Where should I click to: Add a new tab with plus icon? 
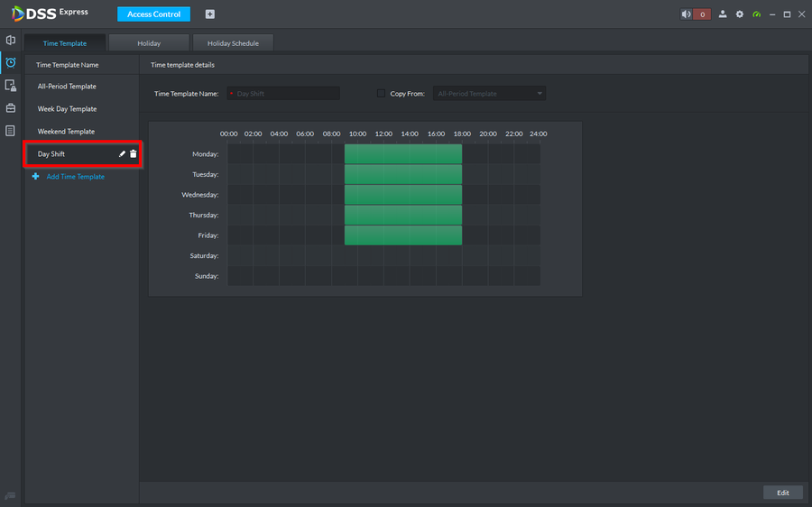(210, 14)
